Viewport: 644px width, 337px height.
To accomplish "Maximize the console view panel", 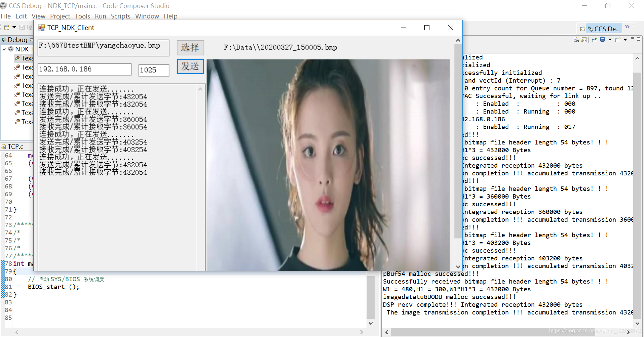I will pyautogui.click(x=639, y=39).
